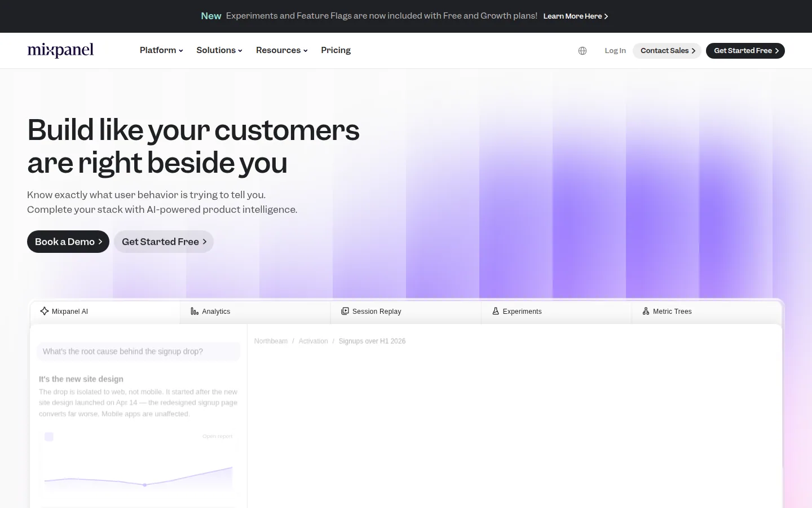The image size is (812, 508).
Task: Click Learn More Here link in banner
Action: 576,16
